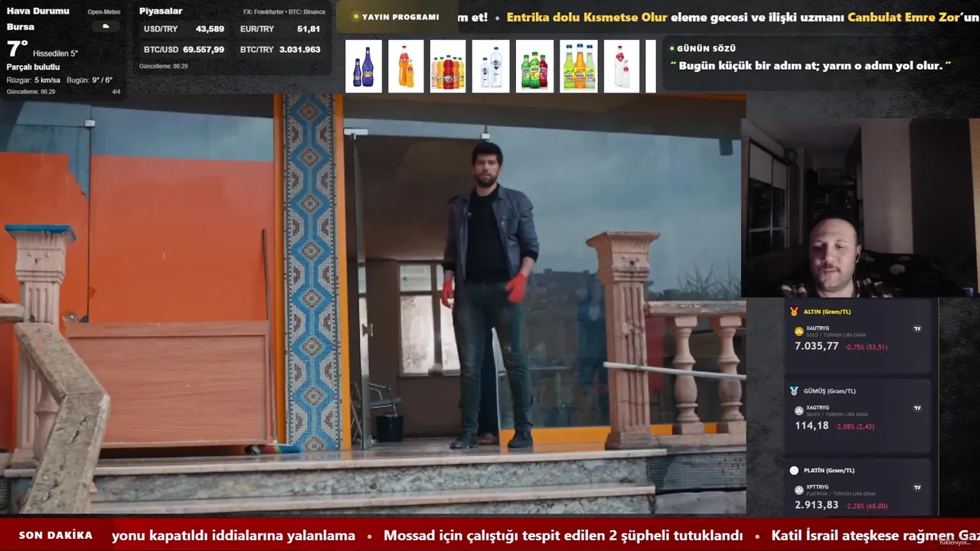Click the XAUTRYG gold coin icon

point(799,331)
